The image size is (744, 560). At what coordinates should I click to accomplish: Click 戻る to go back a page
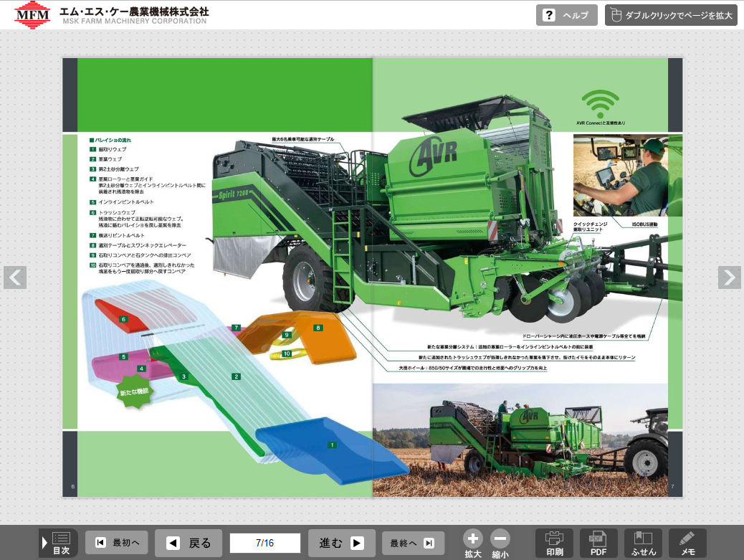pyautogui.click(x=189, y=543)
